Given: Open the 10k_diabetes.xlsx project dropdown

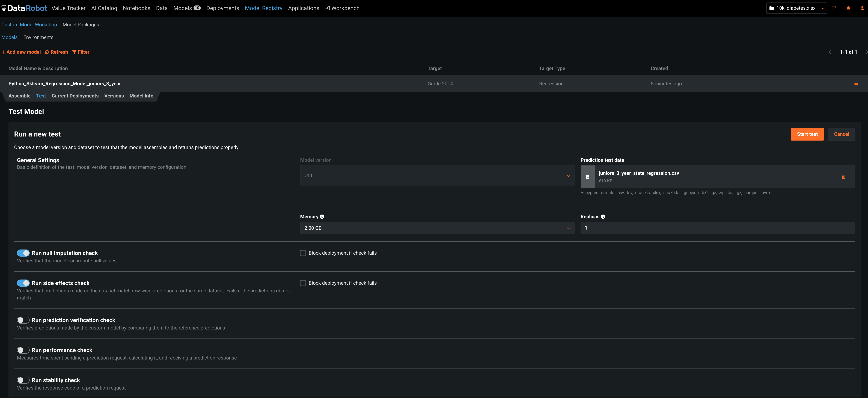Looking at the screenshot, I should (796, 8).
